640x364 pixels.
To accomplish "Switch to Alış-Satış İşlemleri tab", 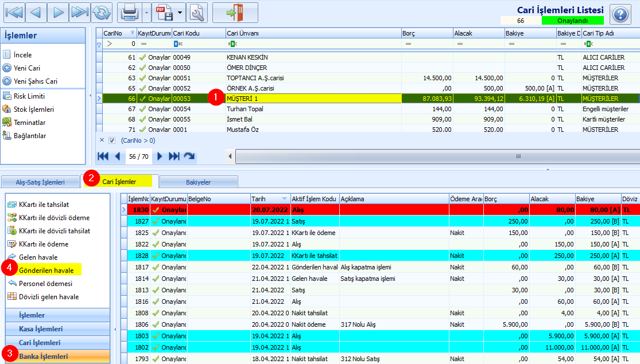I will (x=40, y=182).
